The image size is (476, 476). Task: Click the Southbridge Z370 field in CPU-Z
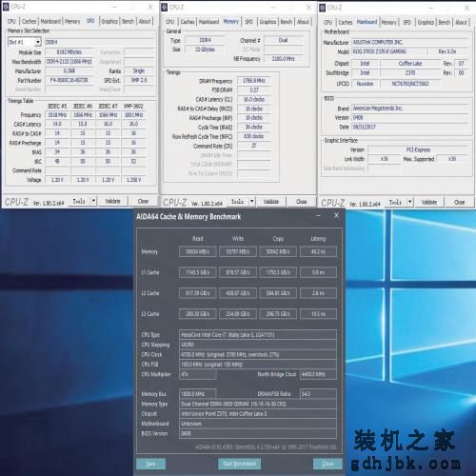[x=410, y=72]
